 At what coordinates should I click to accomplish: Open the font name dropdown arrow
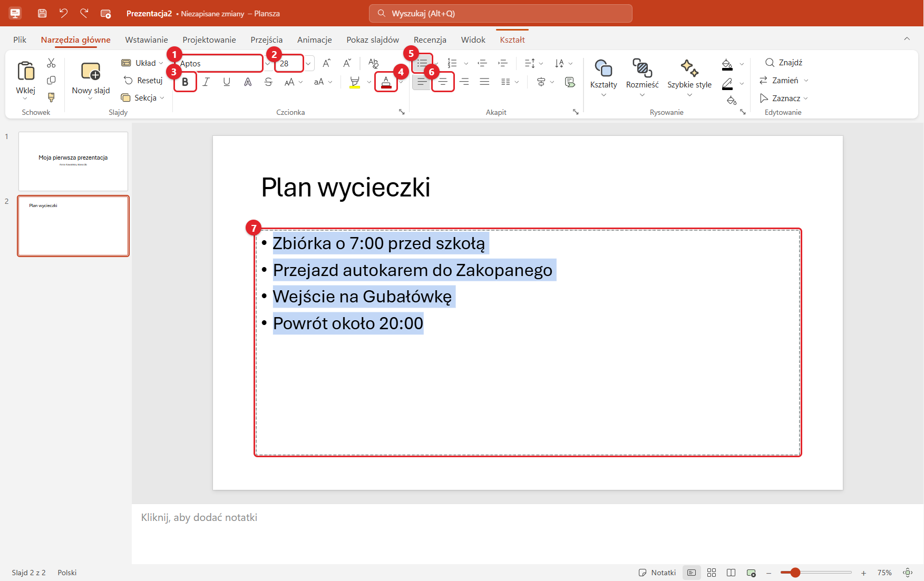[x=268, y=64]
